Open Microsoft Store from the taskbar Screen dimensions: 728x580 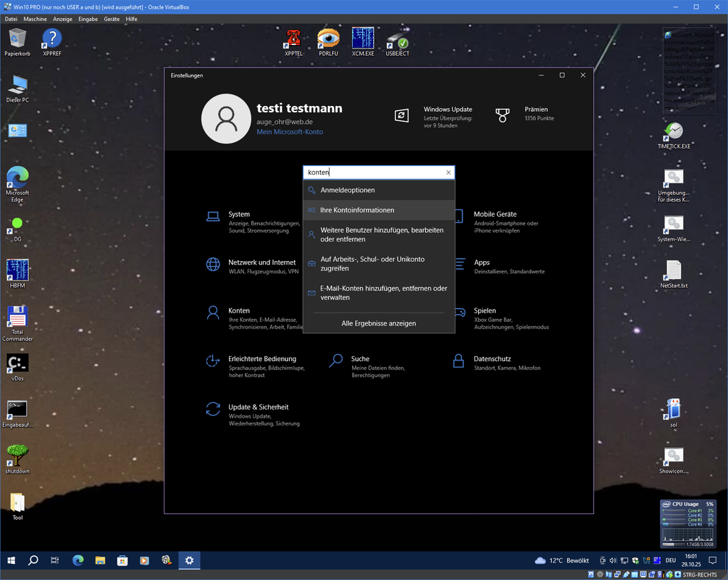point(122,560)
